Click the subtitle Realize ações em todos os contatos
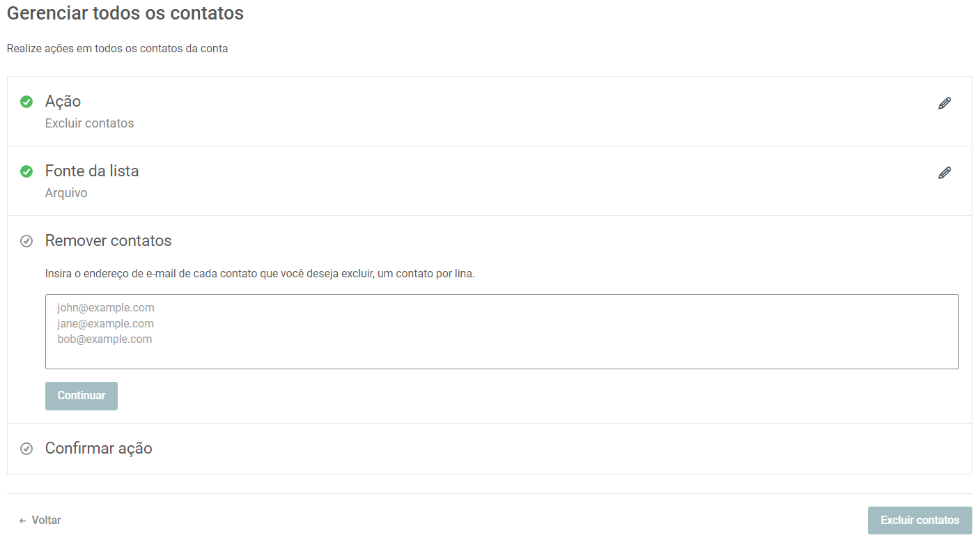Image resolution: width=980 pixels, height=540 pixels. tap(117, 49)
